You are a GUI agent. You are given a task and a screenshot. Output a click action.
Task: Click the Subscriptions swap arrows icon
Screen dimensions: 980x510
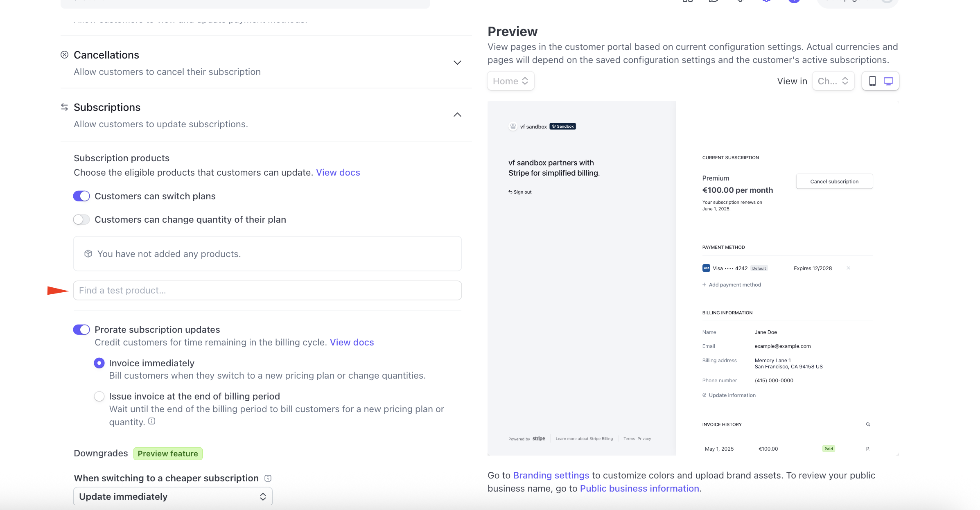(64, 107)
